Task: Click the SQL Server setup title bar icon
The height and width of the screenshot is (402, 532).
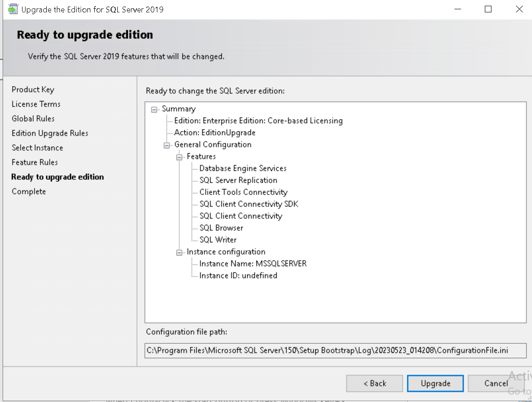Action: (x=13, y=9)
